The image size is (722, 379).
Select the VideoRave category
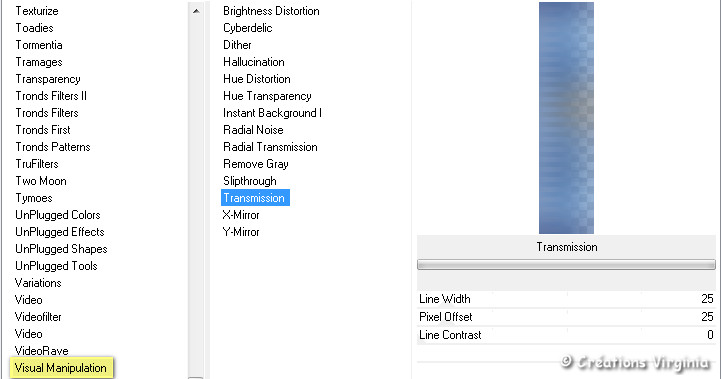coord(41,351)
